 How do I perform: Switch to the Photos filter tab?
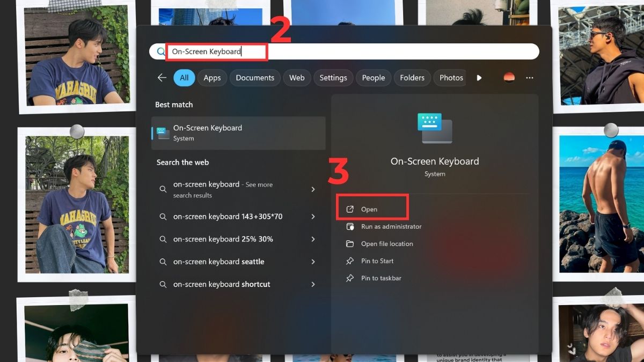[x=450, y=78]
